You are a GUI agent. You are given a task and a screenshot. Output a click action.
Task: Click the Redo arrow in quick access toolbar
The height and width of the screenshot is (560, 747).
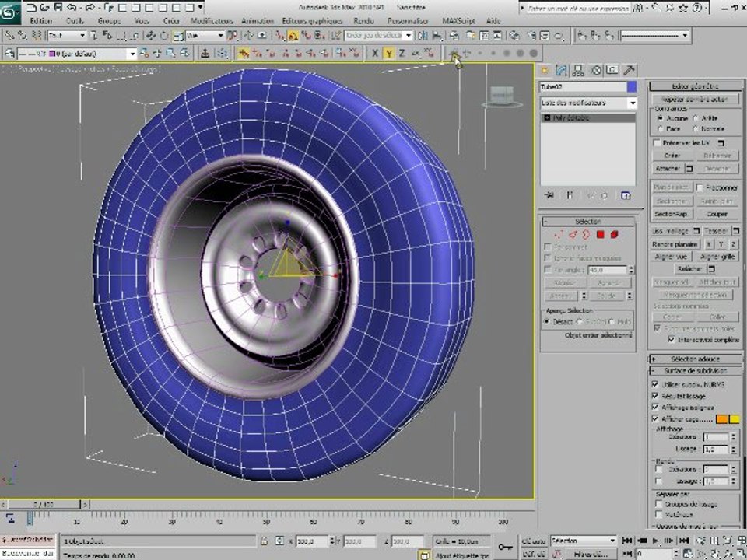click(90, 7)
